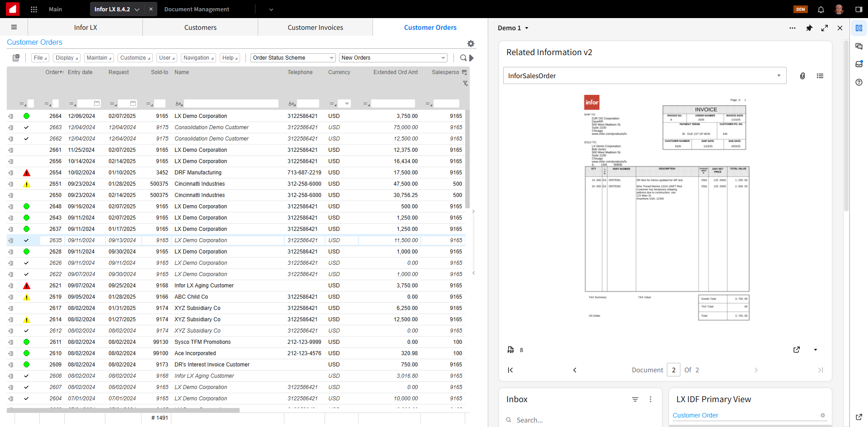Click the DEM environment badge

click(801, 9)
